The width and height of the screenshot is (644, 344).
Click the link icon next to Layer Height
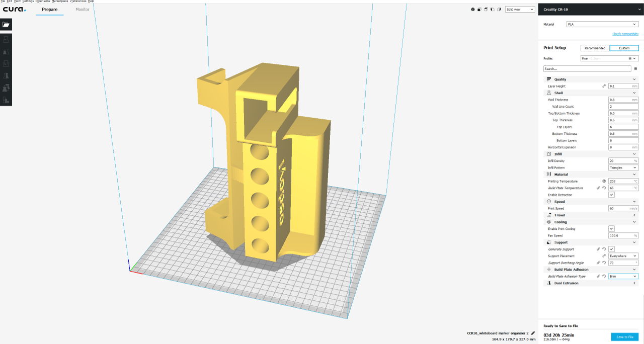[604, 86]
